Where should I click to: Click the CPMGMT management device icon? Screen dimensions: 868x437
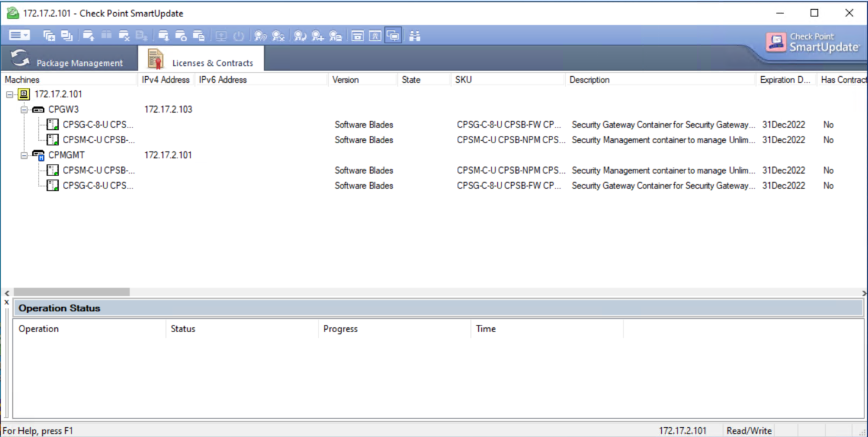[x=38, y=155]
